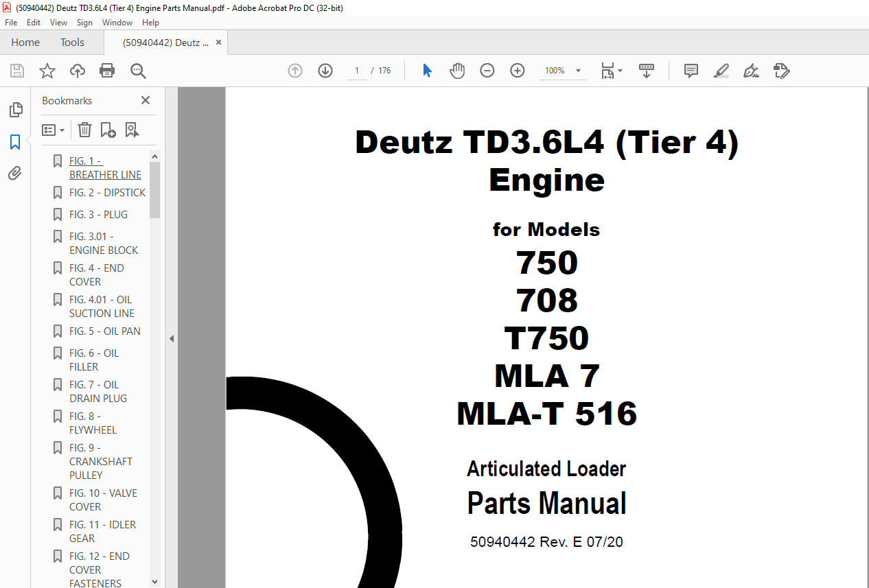Image resolution: width=869 pixels, height=588 pixels.
Task: Open the View menu
Action: pyautogui.click(x=58, y=23)
